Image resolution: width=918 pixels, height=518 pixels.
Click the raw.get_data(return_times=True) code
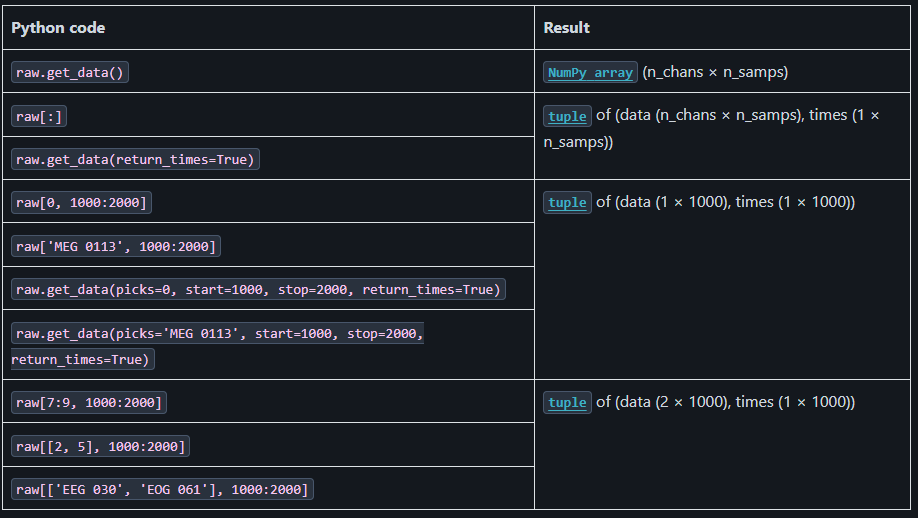coord(135,159)
